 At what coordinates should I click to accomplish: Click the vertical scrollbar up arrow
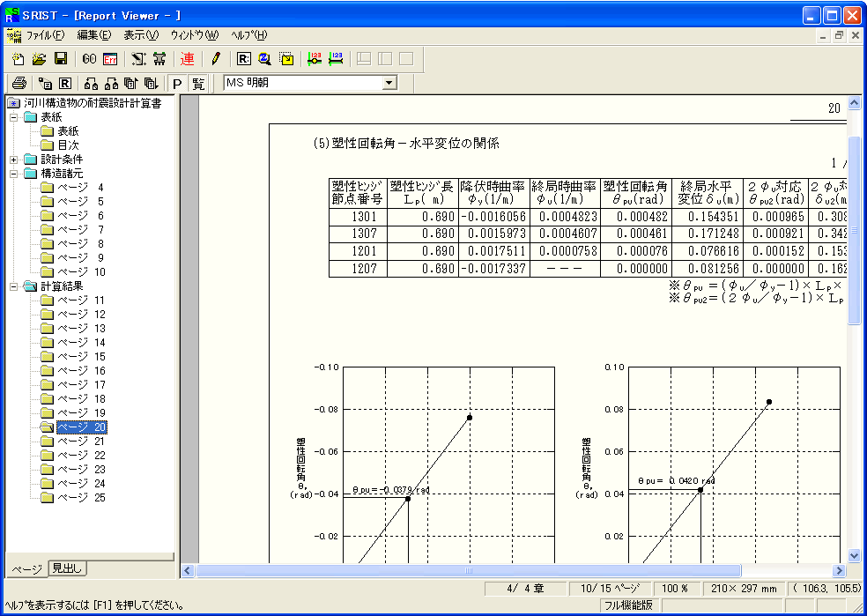click(854, 103)
